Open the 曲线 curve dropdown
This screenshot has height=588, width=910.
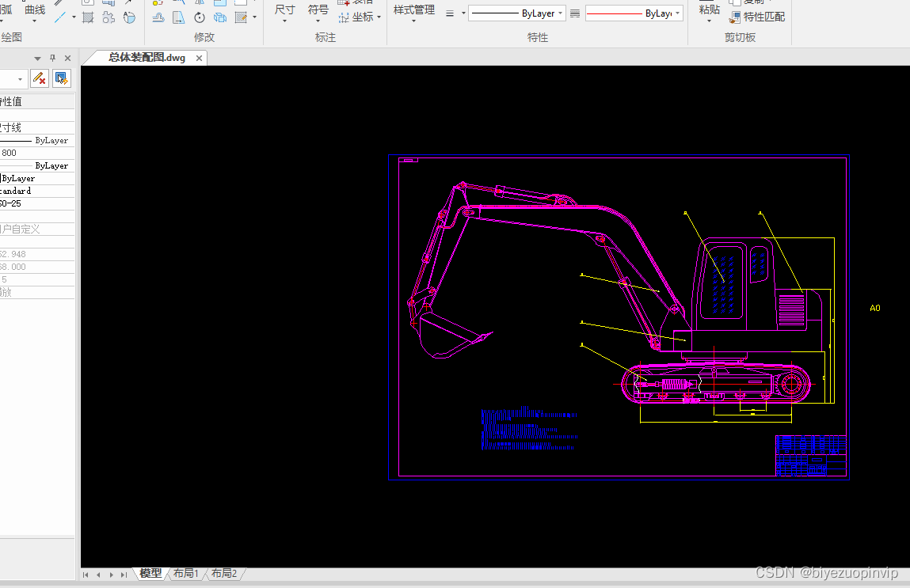(x=35, y=13)
